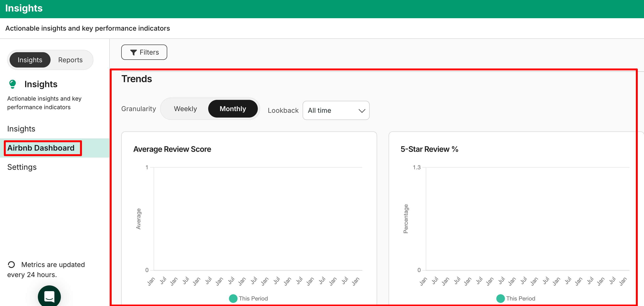Click the green lightbulb Insights icon
Viewport: 644px width, 306px height.
tap(12, 84)
